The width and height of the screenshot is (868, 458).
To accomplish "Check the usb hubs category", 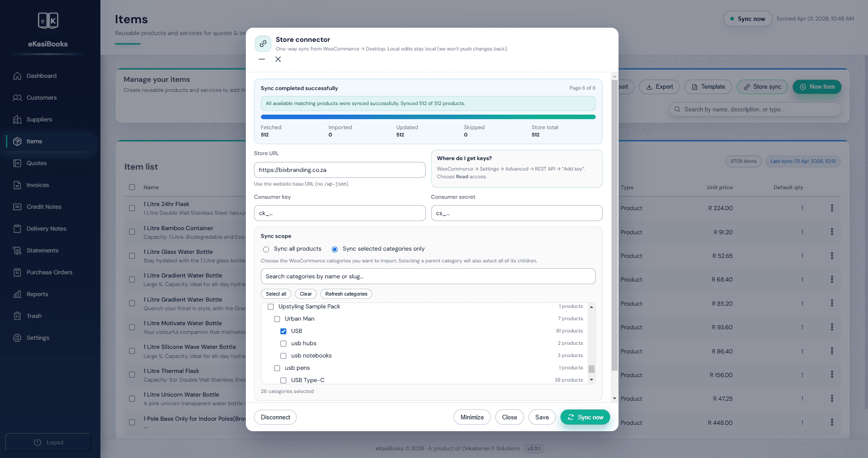I will [284, 343].
